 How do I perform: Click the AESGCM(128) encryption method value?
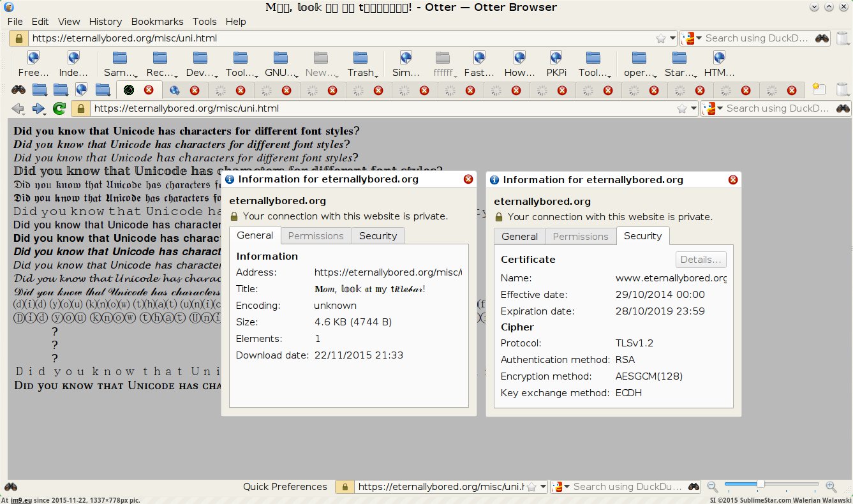(x=649, y=376)
